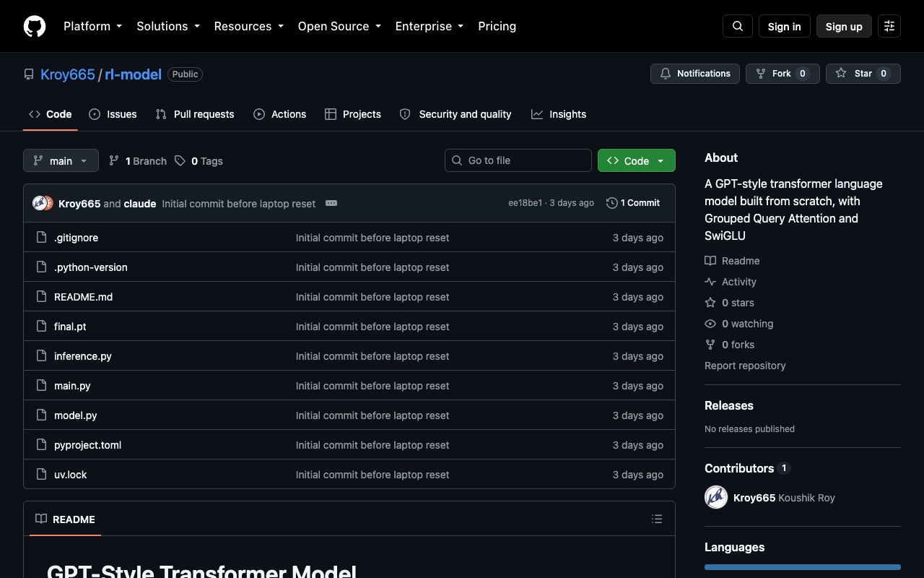Switch to the Code tab
This screenshot has height=578, width=924.
point(51,114)
